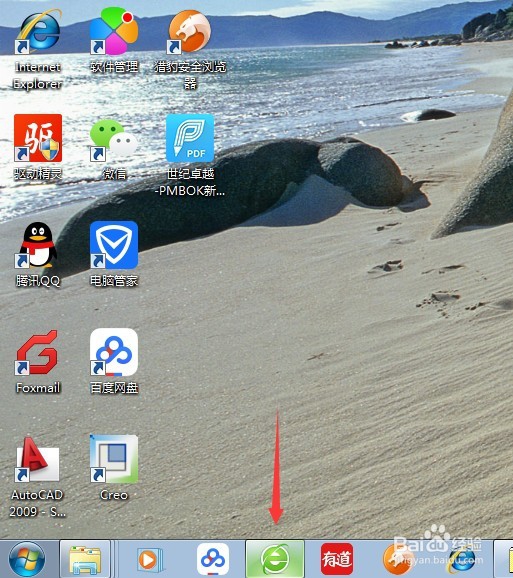
Task: Open Internet Explorer from the taskbar
Action: 461,560
